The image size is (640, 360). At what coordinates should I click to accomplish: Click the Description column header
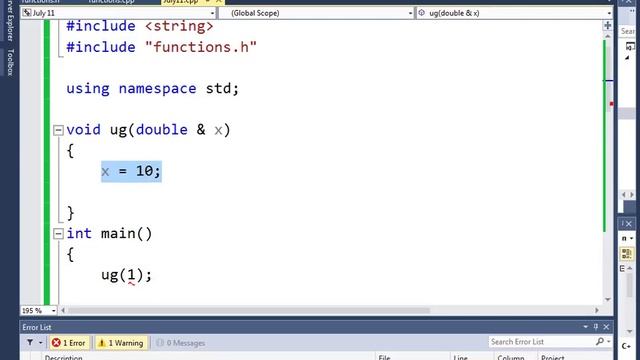point(64,357)
